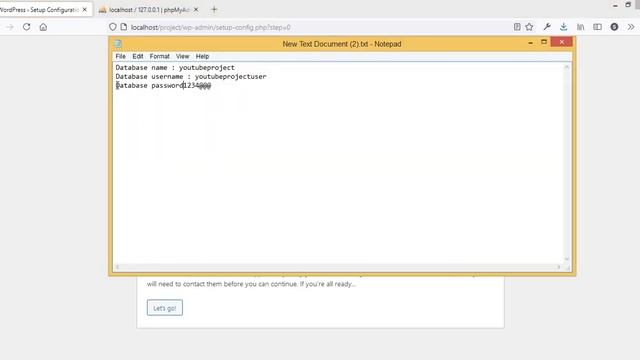640x360 pixels.
Task: Click the forward navigation arrow
Action: [10, 27]
